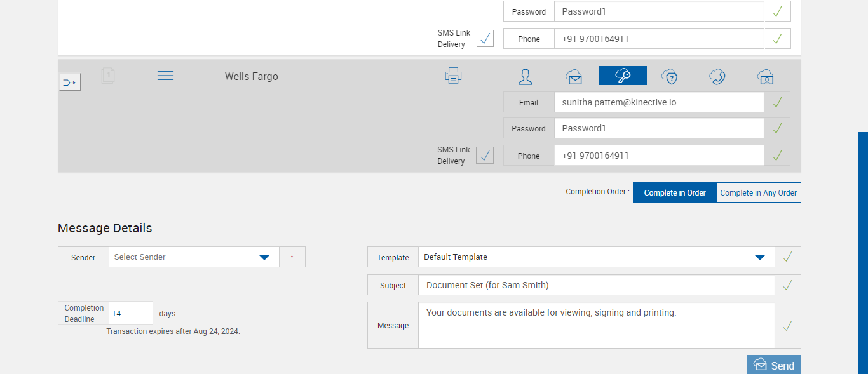The width and height of the screenshot is (868, 374).
Task: Click the printer icon for Wells Fargo
Action: pyautogui.click(x=453, y=76)
